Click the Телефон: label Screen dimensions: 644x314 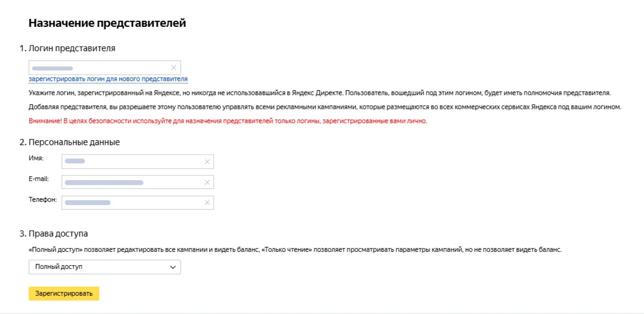click(x=42, y=199)
